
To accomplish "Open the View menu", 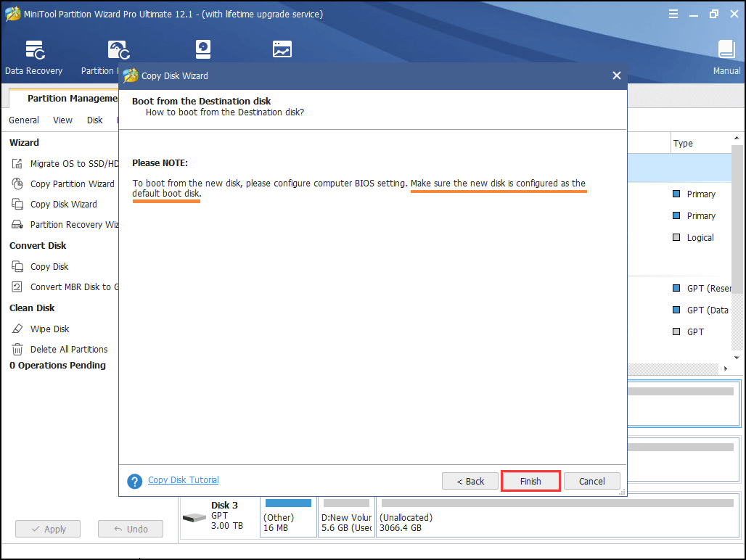I will (x=63, y=120).
